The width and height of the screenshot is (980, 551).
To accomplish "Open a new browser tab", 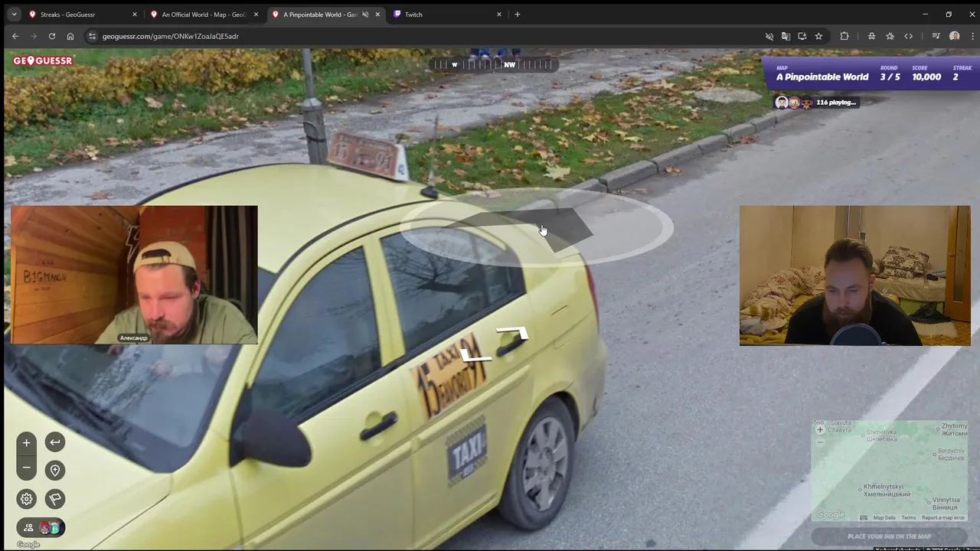I will point(518,14).
